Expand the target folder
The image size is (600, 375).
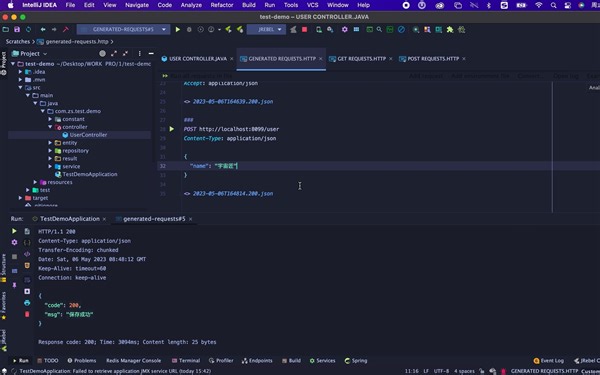click(20, 198)
